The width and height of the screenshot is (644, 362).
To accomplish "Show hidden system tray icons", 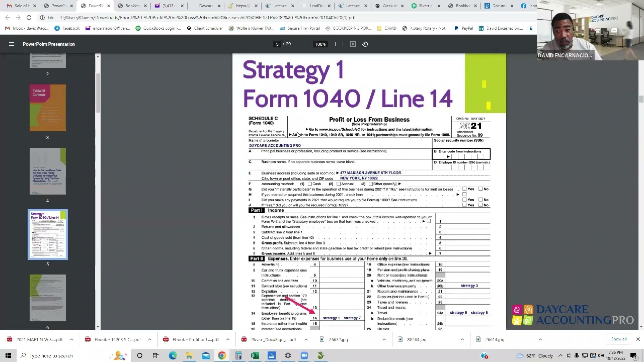I will click(561, 355).
